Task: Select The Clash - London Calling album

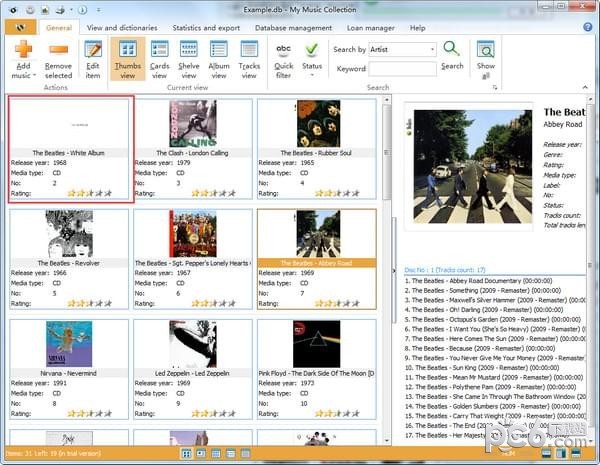Action: [193, 149]
